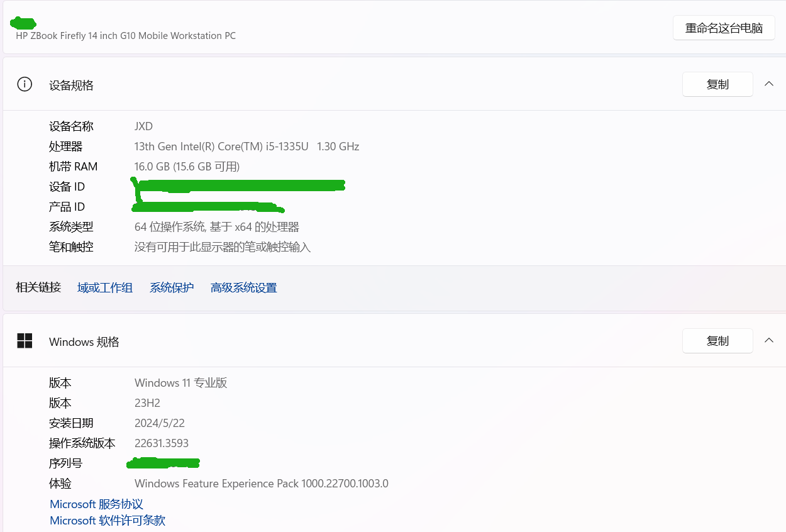Click the 操作系统版本 label
This screenshot has width=786, height=532.
82,443
